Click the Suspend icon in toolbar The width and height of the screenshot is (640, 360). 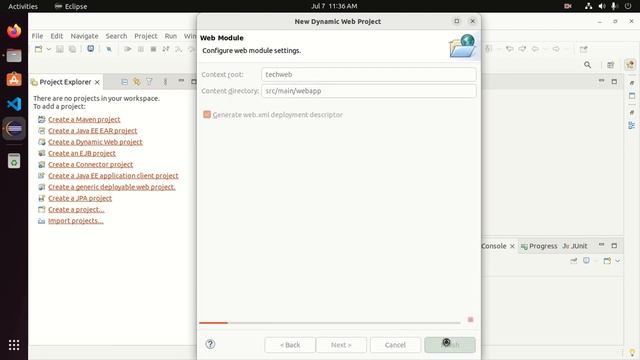[x=141, y=49]
